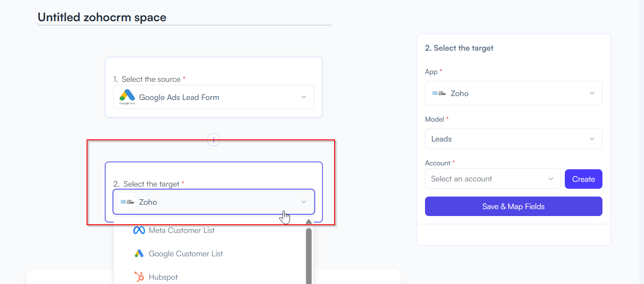Image resolution: width=644 pixels, height=284 pixels.
Task: Click the Create account button
Action: tap(583, 179)
